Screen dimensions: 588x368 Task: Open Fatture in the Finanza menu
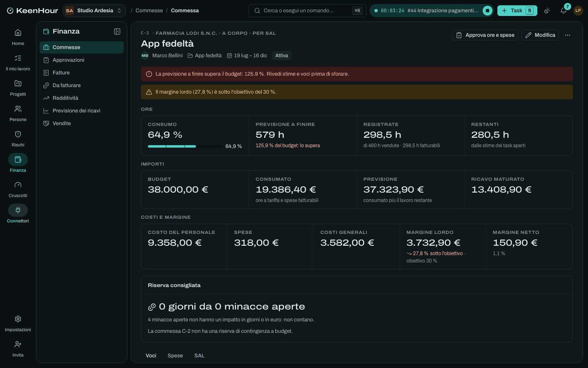pyautogui.click(x=82, y=73)
